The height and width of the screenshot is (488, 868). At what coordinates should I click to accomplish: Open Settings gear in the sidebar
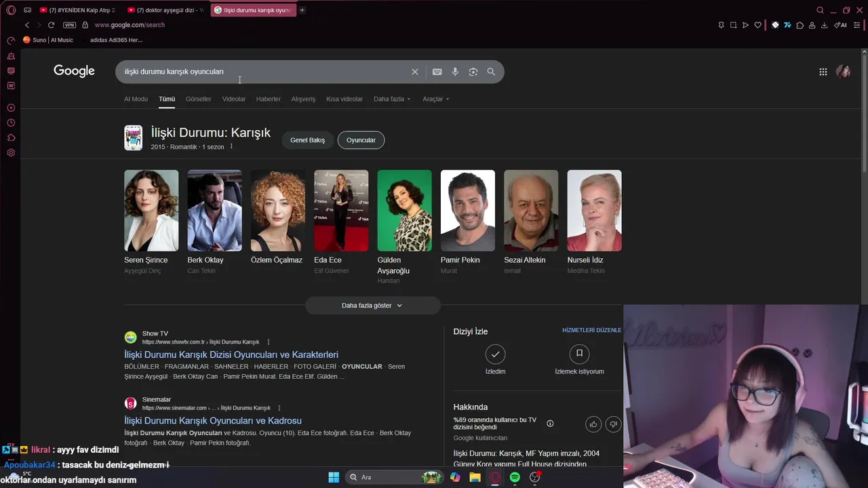(x=11, y=152)
